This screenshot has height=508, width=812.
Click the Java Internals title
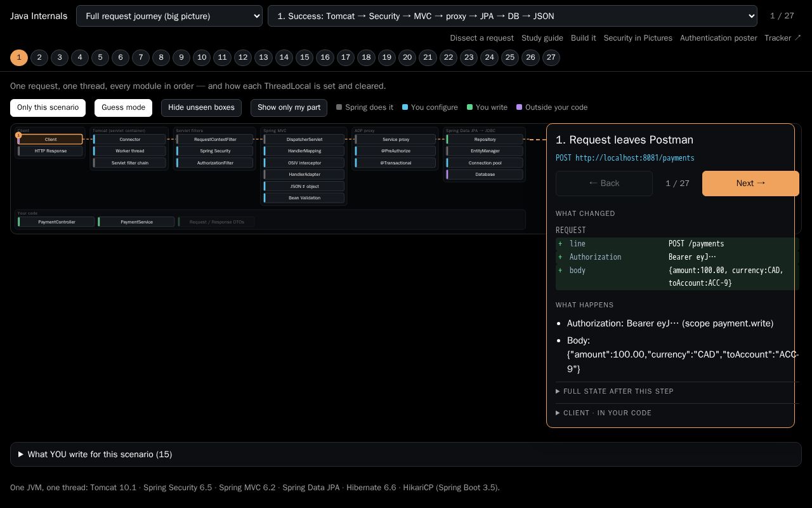pos(39,16)
